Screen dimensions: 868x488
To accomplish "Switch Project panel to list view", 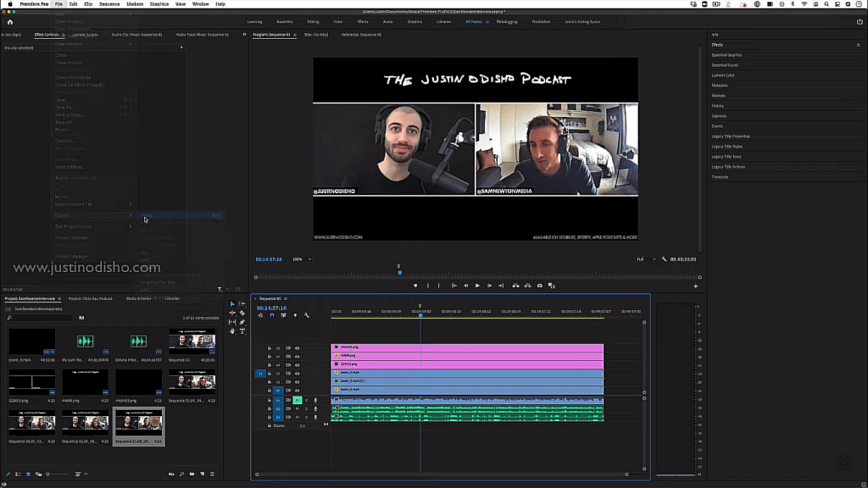I will coord(19,474).
